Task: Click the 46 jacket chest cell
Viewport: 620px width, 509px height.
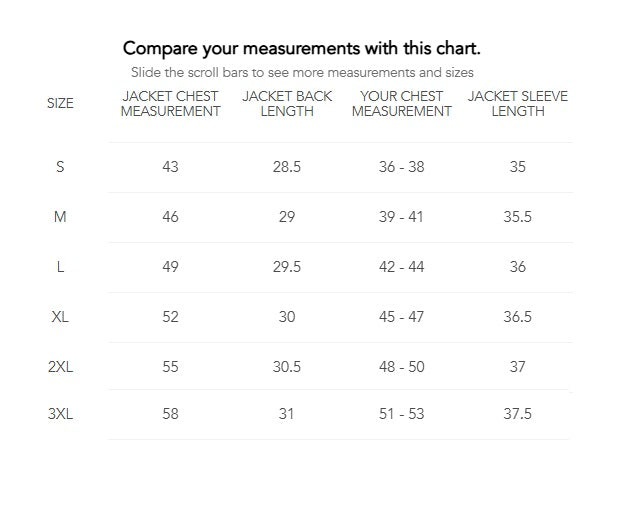Action: [x=170, y=217]
